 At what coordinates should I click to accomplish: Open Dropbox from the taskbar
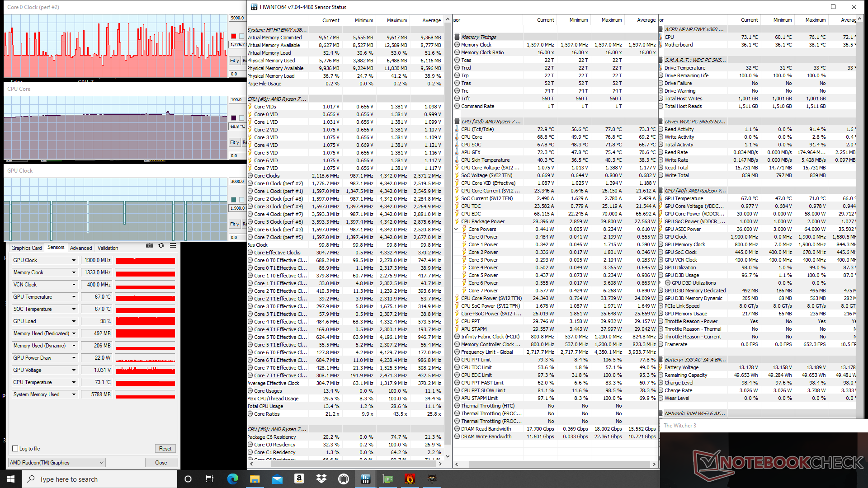[321, 479]
